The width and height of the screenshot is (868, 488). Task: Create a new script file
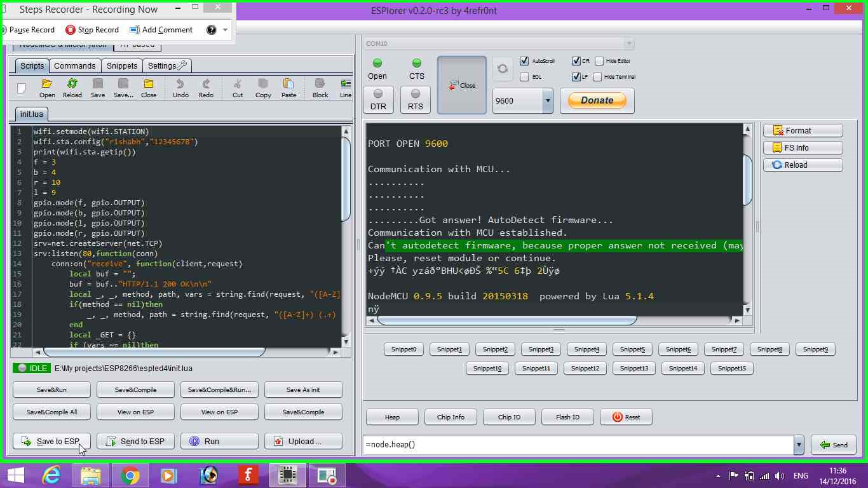(22, 88)
